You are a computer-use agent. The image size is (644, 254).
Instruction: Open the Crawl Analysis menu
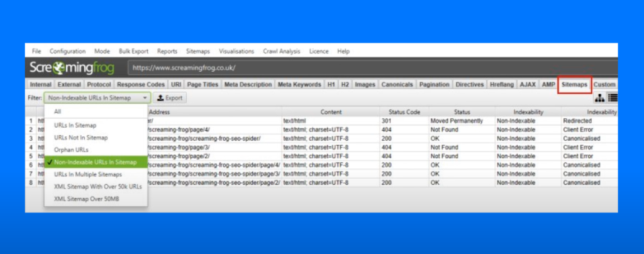[282, 52]
